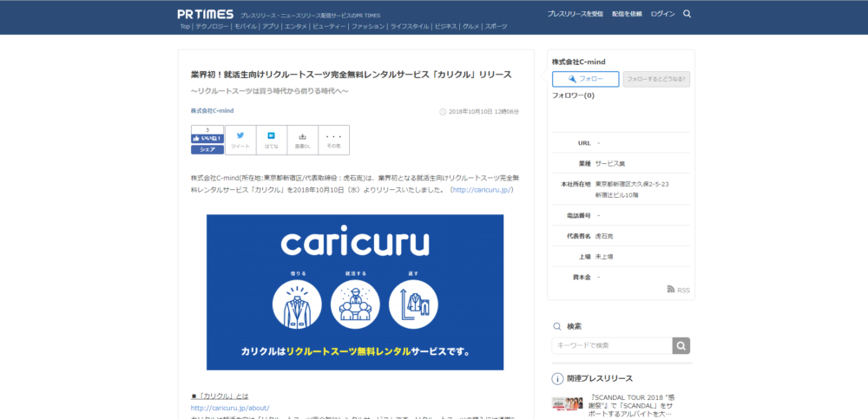Open the ビューティー category
Image resolution: width=868 pixels, height=419 pixels.
pos(329,26)
